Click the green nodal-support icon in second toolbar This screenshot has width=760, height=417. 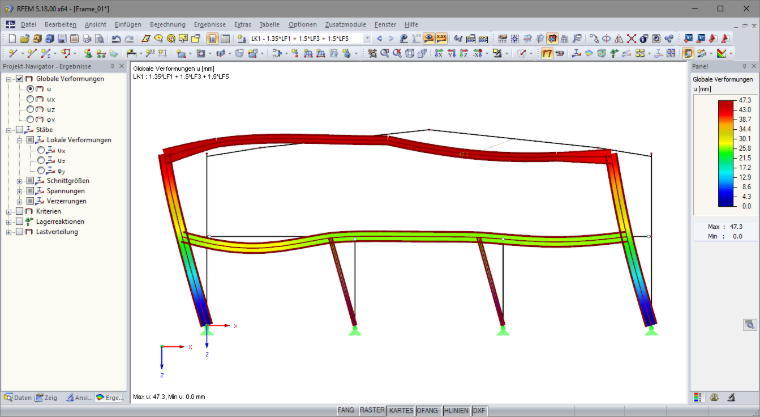tap(88, 53)
